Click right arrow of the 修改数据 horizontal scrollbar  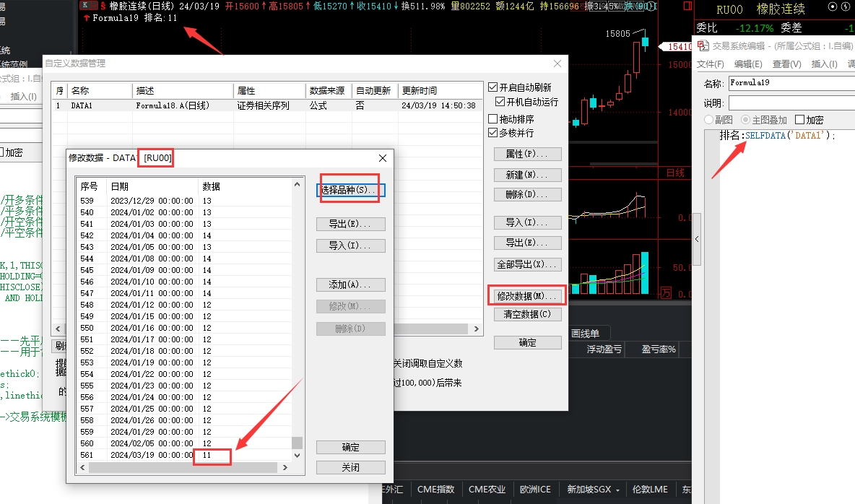285,467
